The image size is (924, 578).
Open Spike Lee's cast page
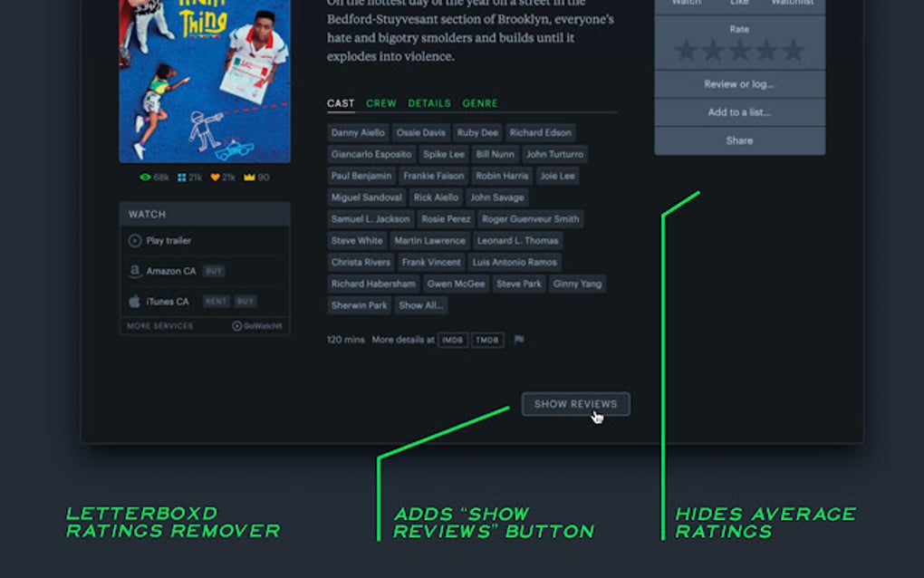click(x=443, y=154)
